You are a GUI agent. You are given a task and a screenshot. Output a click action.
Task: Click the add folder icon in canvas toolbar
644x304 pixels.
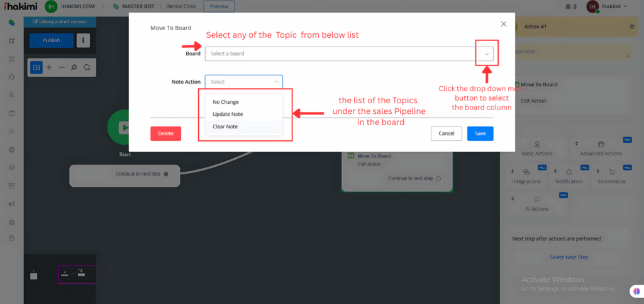click(x=36, y=67)
